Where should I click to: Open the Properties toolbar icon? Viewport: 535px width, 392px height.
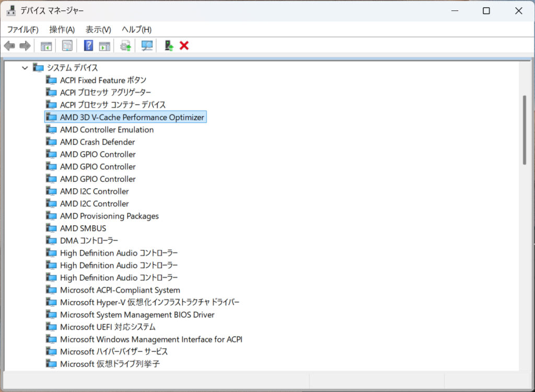pyautogui.click(x=67, y=46)
